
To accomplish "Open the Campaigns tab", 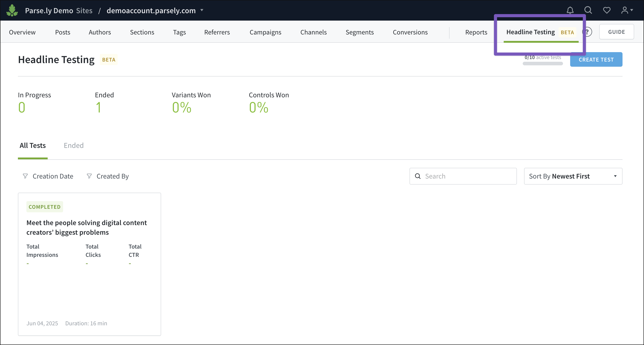I will click(266, 32).
